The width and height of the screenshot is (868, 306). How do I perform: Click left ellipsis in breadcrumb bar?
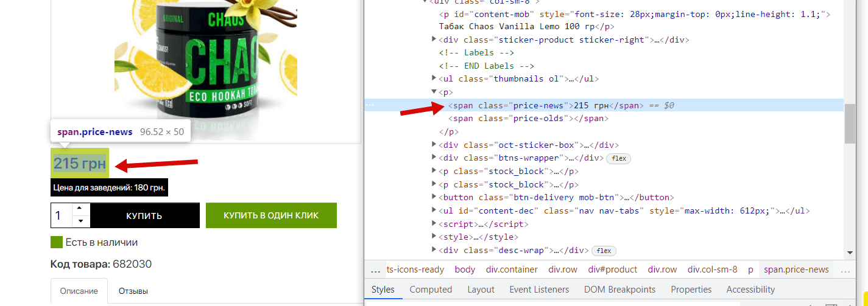click(x=375, y=270)
